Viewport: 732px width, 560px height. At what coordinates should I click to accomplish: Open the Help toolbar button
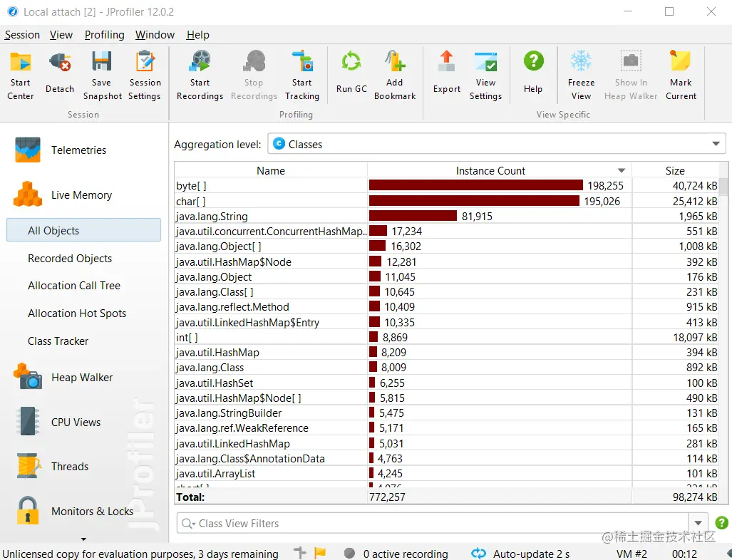[533, 73]
